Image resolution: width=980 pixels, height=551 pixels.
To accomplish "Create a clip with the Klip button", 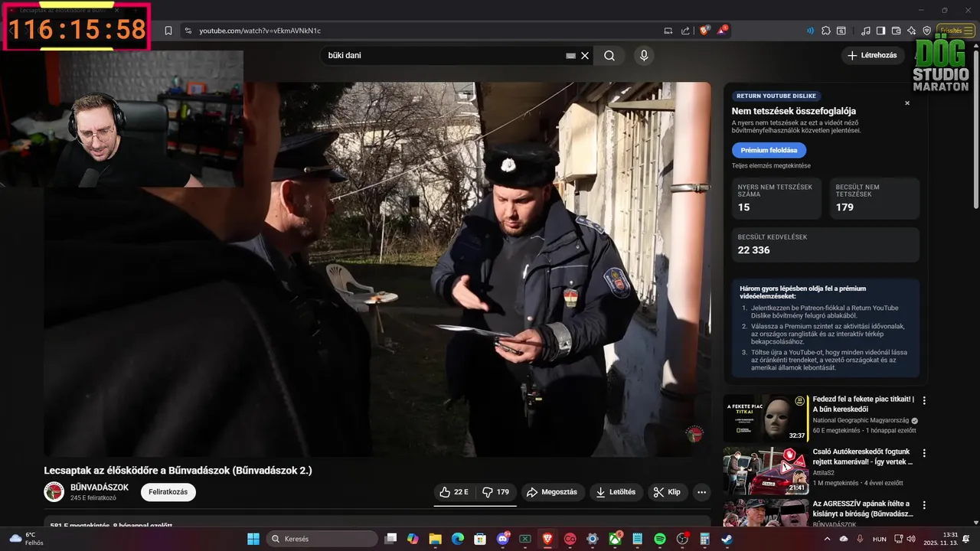I will (668, 492).
